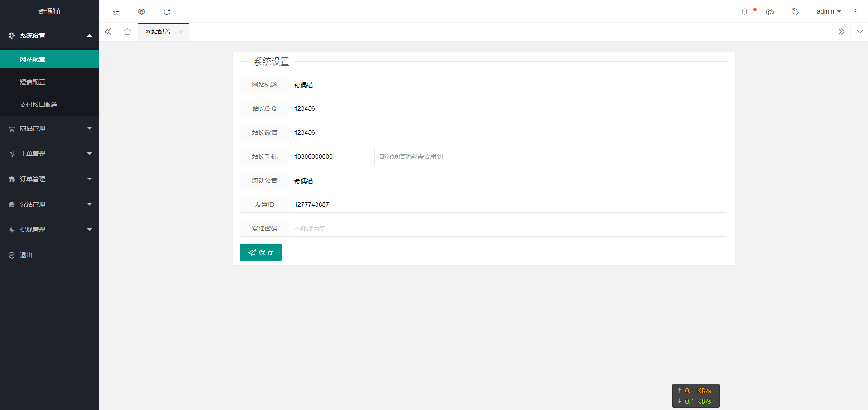This screenshot has height=410, width=868.
Task: Open the tab operations dropdown chevron
Action: click(859, 32)
